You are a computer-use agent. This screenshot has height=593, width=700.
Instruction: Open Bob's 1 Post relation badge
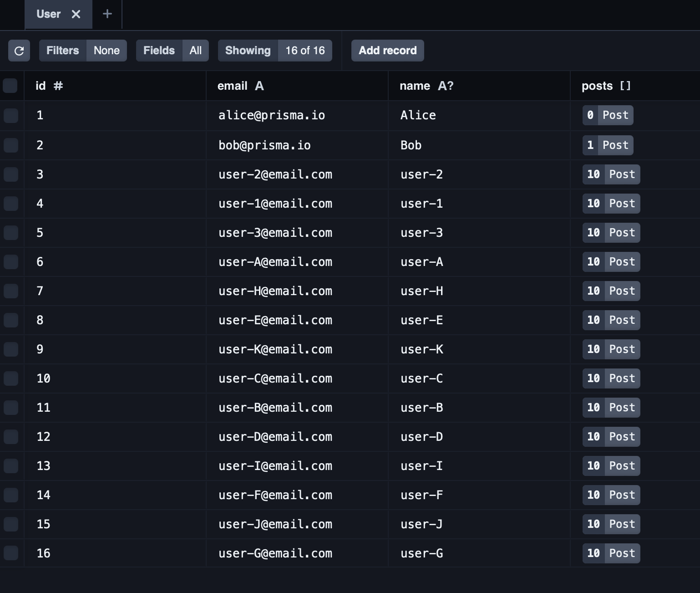click(608, 145)
